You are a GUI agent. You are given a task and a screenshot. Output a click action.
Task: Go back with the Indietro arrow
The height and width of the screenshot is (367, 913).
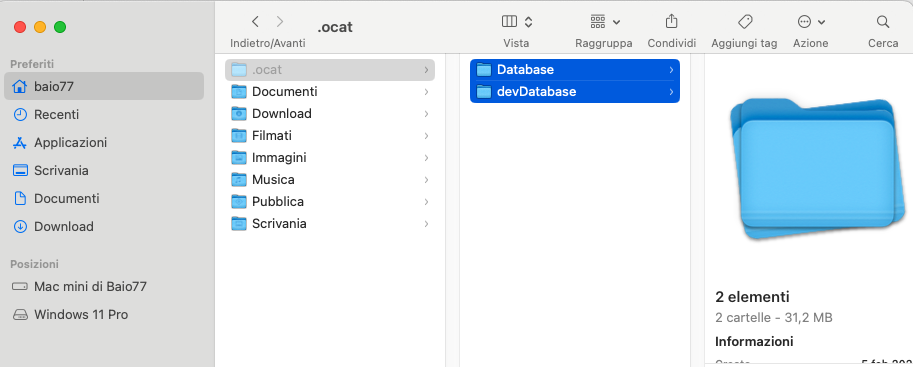255,22
